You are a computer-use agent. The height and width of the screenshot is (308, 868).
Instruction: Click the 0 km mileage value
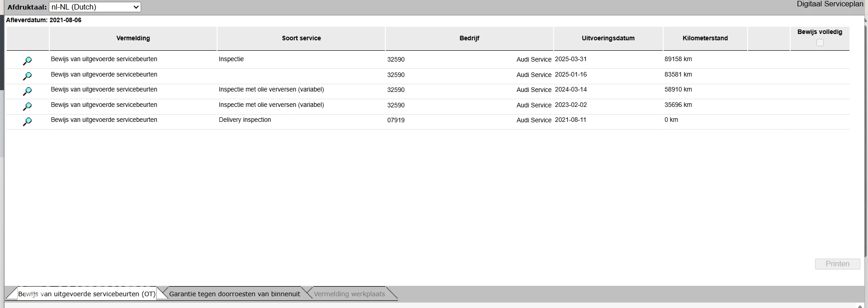tap(671, 120)
